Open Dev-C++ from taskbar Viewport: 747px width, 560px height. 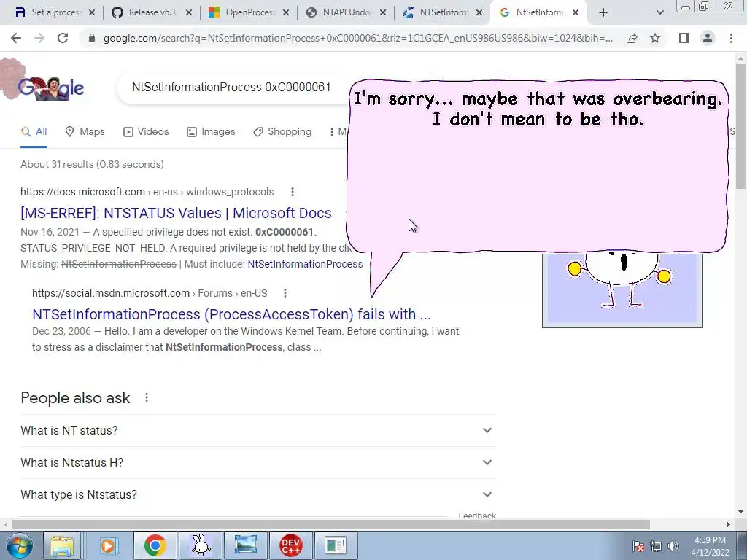point(290,545)
